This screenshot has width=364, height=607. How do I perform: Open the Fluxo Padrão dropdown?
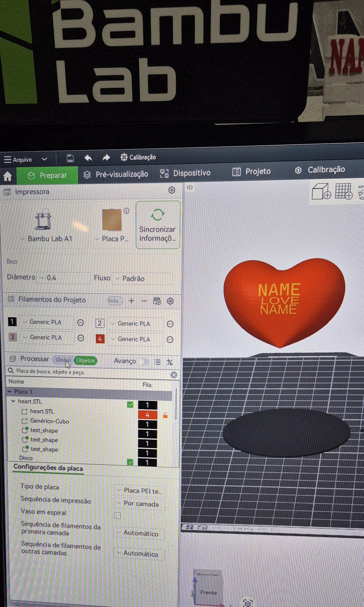click(x=142, y=278)
